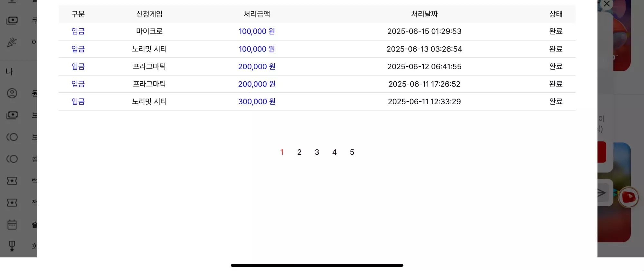Screen dimensions: 644x271
Task: Go to page 2 of history
Action: point(299,152)
